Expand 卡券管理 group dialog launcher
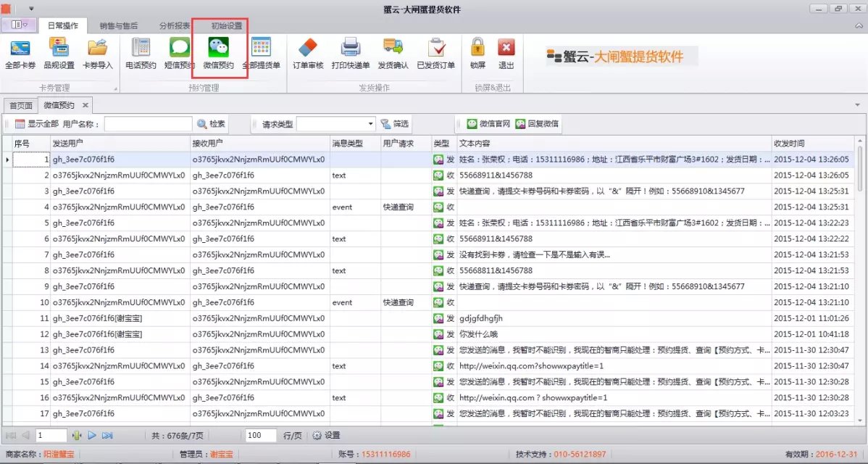 point(116,88)
